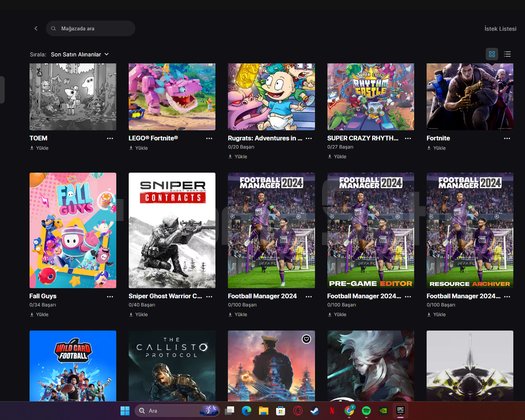Launch Microsoft Edge from the taskbar

pyautogui.click(x=246, y=411)
